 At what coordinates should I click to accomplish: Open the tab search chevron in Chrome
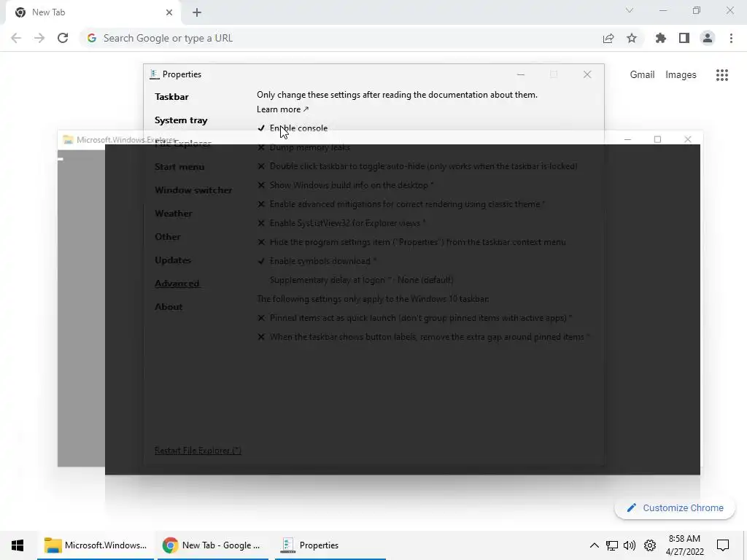pyautogui.click(x=630, y=10)
